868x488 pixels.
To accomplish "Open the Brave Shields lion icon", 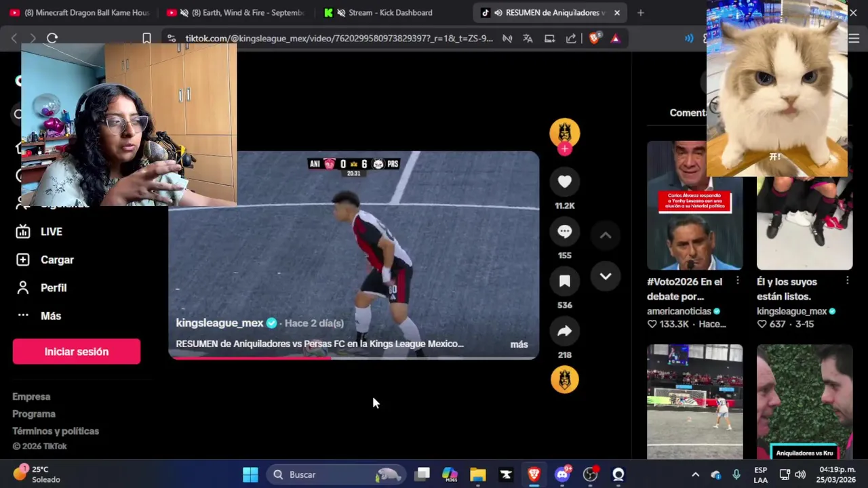I will click(x=594, y=39).
